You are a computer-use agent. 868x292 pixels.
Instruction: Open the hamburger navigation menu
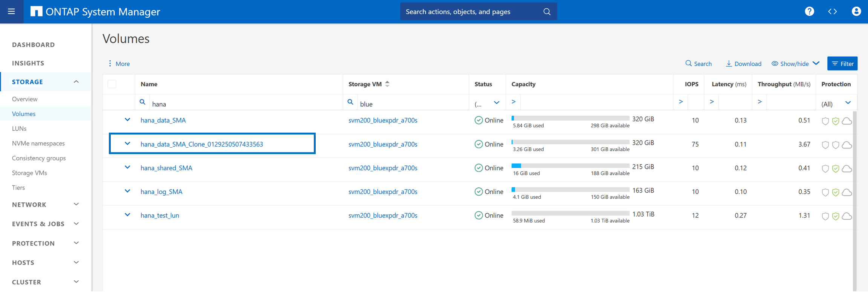pos(11,11)
